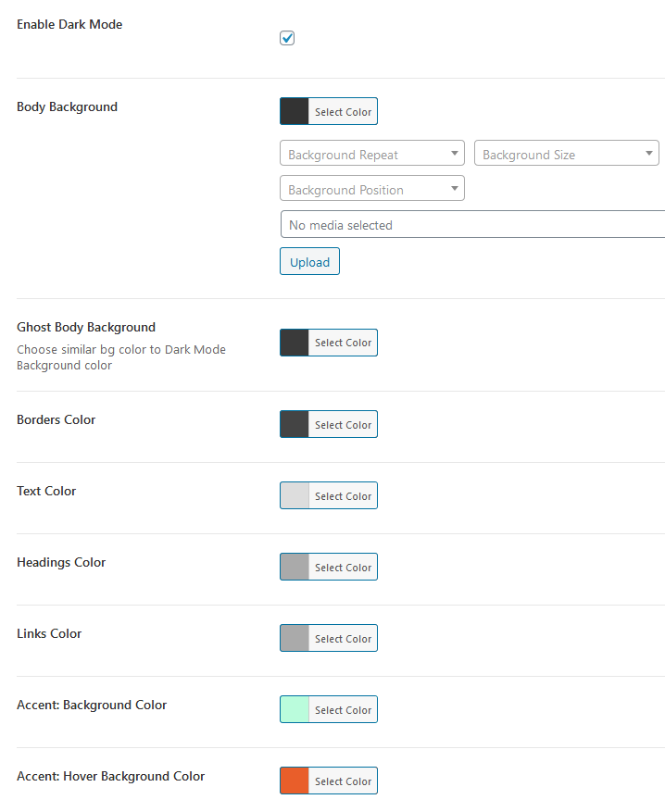The height and width of the screenshot is (812, 665).
Task: Click the Upload button
Action: (309, 262)
